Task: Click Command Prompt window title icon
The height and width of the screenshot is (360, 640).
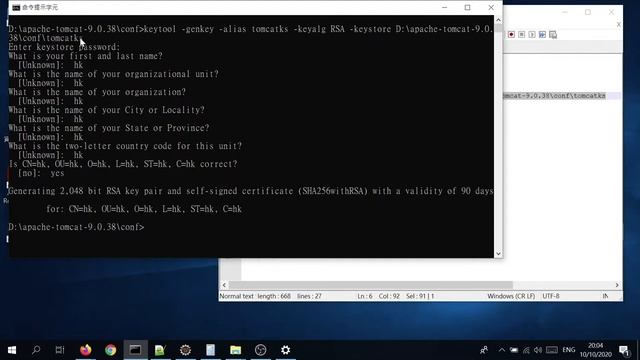Action: coord(16,7)
